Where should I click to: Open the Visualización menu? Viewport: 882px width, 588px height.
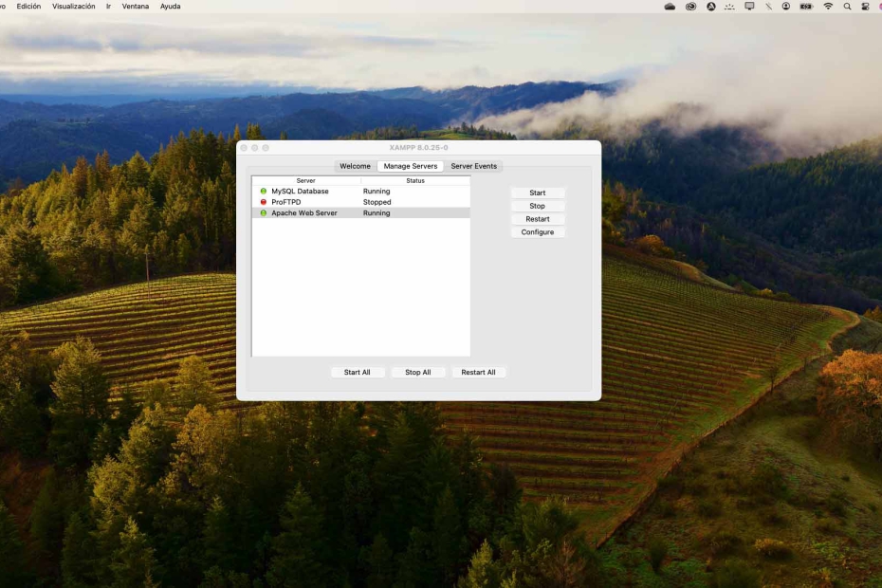74,7
